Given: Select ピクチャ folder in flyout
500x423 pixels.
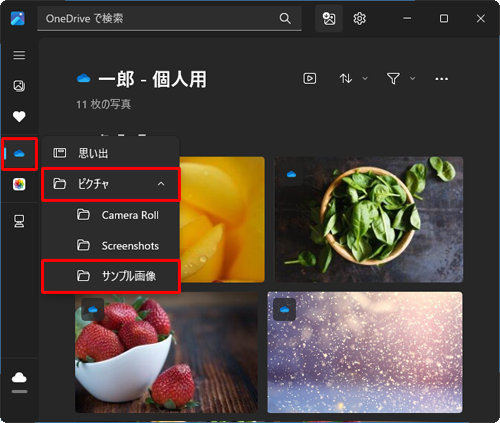Looking at the screenshot, I should tap(111, 184).
